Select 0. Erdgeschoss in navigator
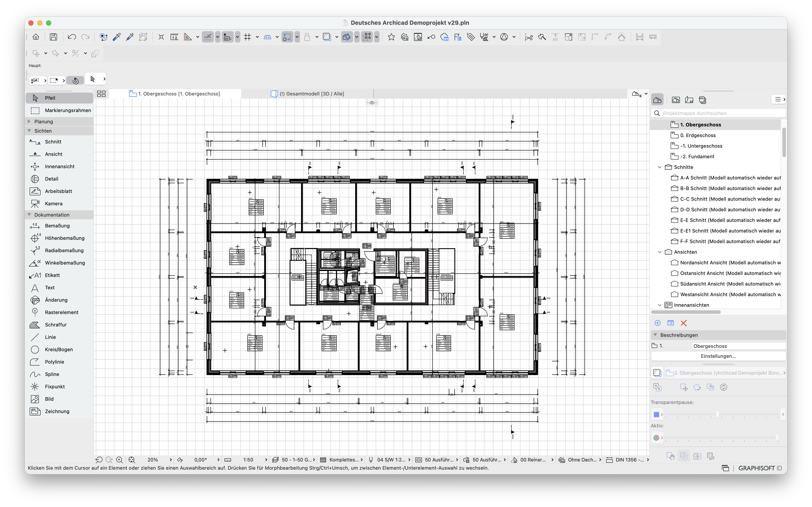This screenshot has width=812, height=507. [x=698, y=135]
